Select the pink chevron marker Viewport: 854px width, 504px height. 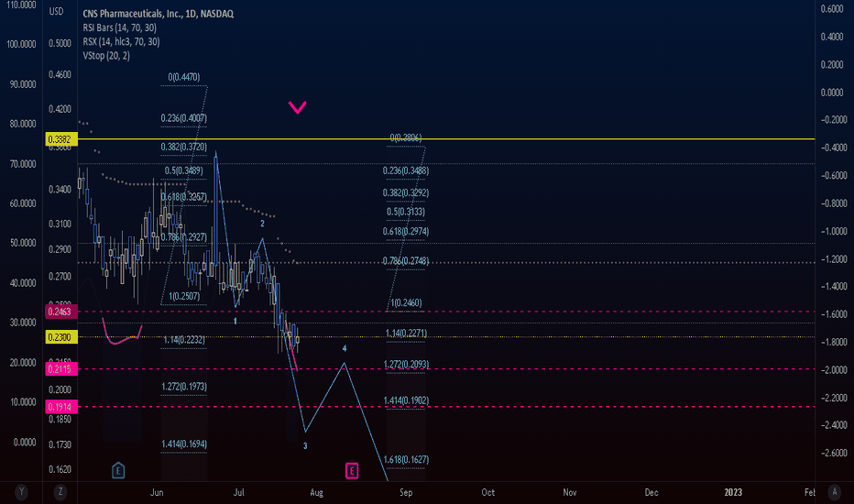(x=298, y=107)
